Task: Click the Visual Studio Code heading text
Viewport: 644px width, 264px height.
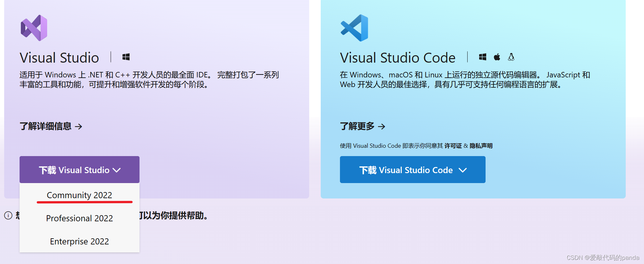Action: point(398,58)
